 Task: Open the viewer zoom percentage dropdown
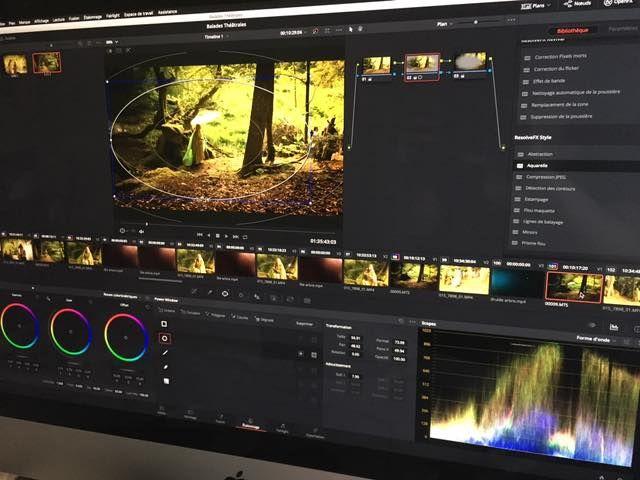[112, 42]
